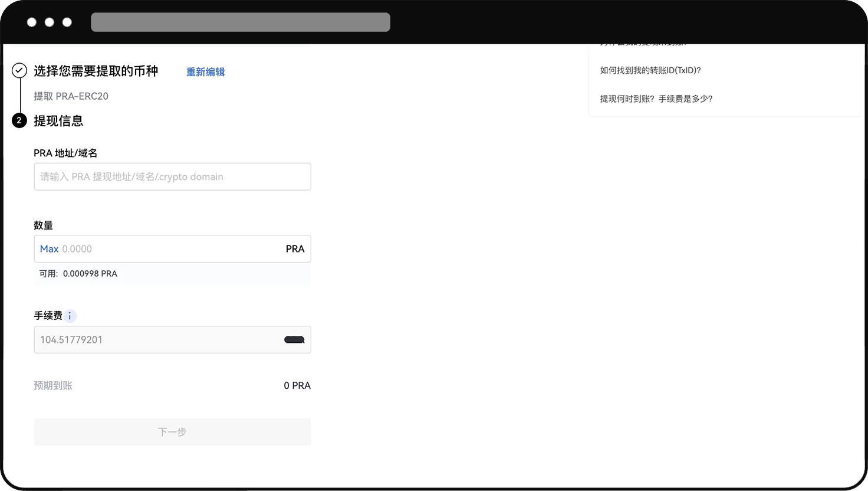Viewport: 868px width, 491px height.
Task: Click the 数量 field label
Action: tap(44, 225)
